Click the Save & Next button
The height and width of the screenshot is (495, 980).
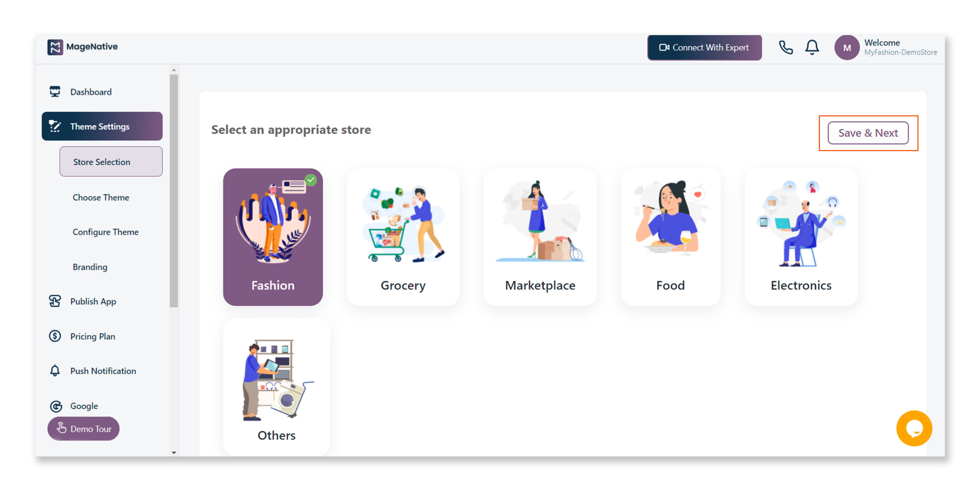868,133
